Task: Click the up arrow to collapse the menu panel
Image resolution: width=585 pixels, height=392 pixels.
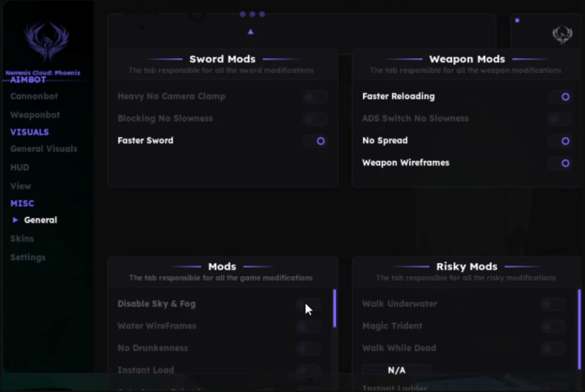Action: [x=251, y=31]
